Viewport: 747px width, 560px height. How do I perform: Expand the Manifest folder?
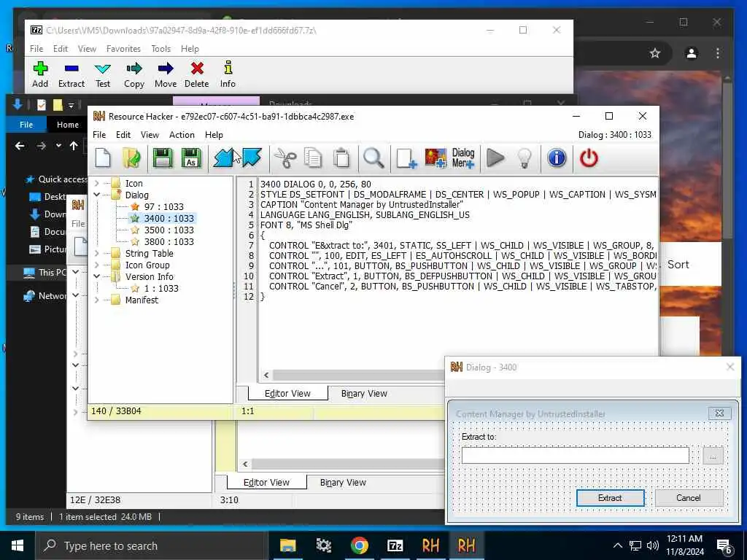97,300
